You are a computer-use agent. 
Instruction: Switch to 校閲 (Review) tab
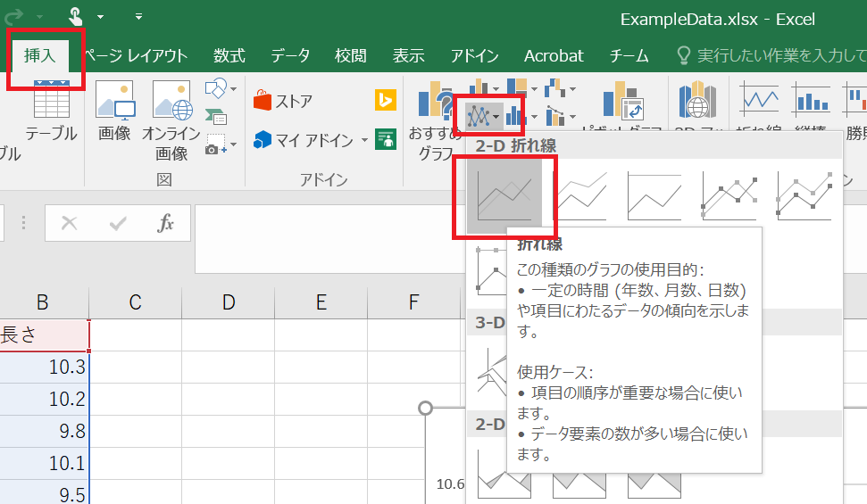[351, 55]
